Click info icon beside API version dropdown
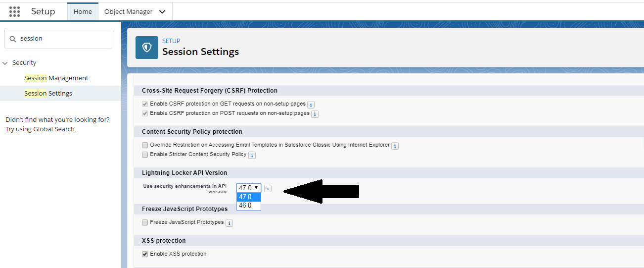The height and width of the screenshot is (268, 644). pyautogui.click(x=268, y=188)
